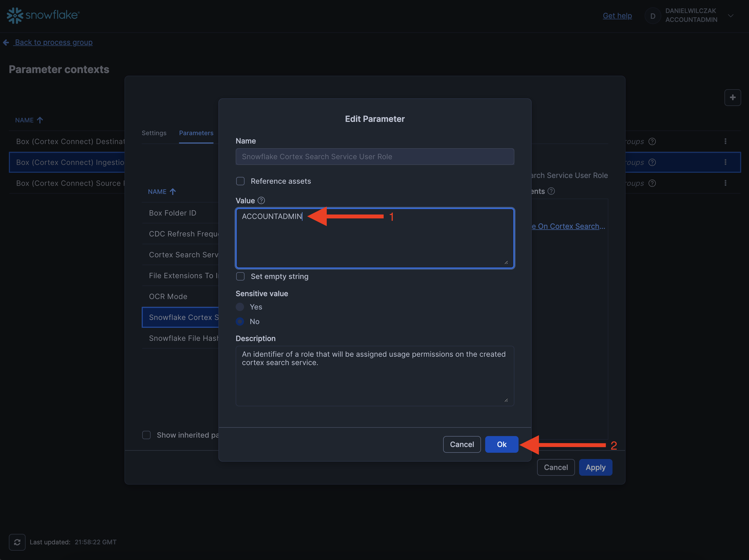Screen dimensions: 749x560
Task: Click the refresh icon near Last updated
Action: (17, 542)
